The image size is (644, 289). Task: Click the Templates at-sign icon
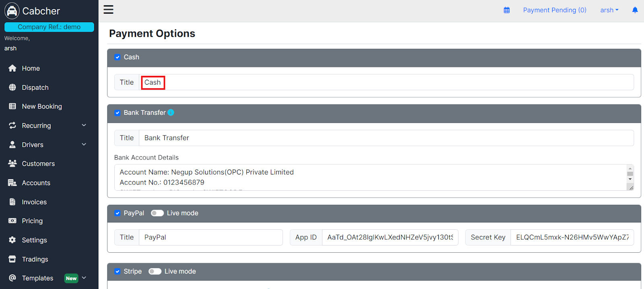tap(12, 278)
